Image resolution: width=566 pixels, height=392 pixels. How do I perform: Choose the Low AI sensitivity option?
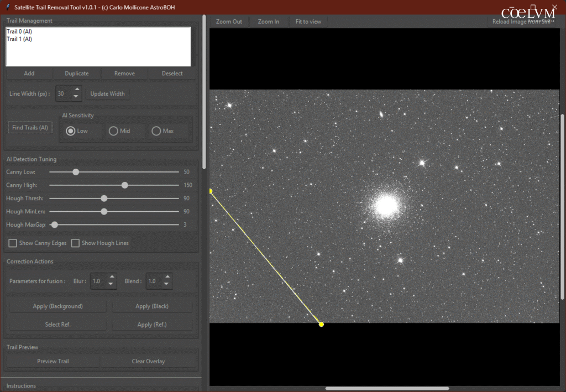70,131
